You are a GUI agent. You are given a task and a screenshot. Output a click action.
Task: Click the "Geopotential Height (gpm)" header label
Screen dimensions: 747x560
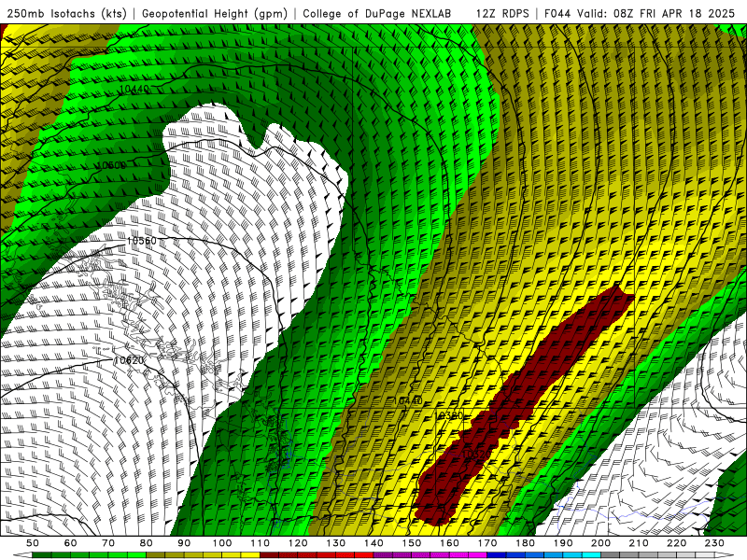tap(217, 14)
